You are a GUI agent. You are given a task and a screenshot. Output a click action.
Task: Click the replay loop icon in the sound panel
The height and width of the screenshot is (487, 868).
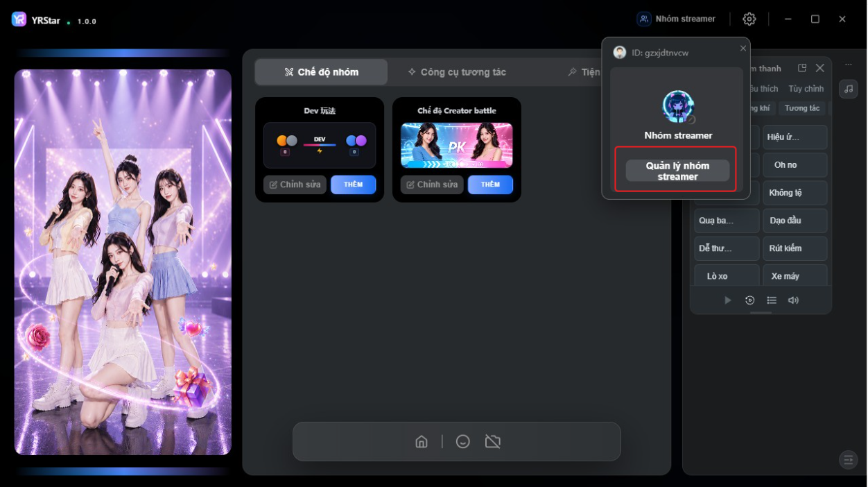point(749,300)
